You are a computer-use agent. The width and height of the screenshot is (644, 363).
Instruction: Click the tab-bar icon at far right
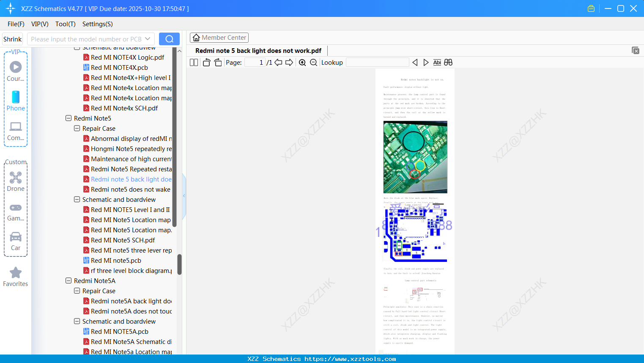[636, 50]
